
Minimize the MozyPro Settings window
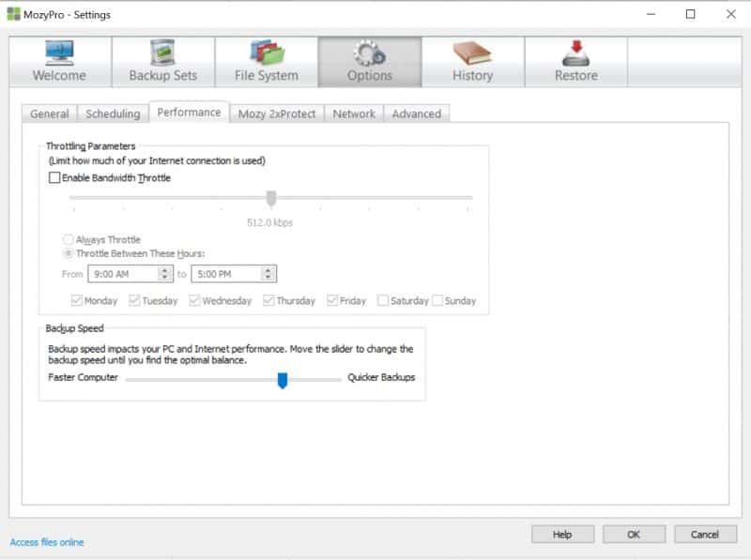(651, 14)
